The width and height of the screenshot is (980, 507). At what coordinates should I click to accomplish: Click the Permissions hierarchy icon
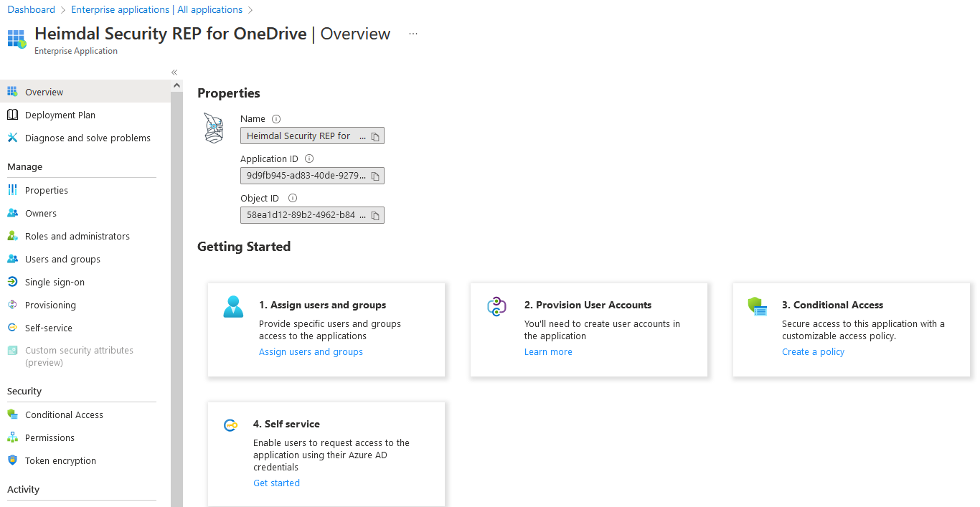[x=12, y=437]
